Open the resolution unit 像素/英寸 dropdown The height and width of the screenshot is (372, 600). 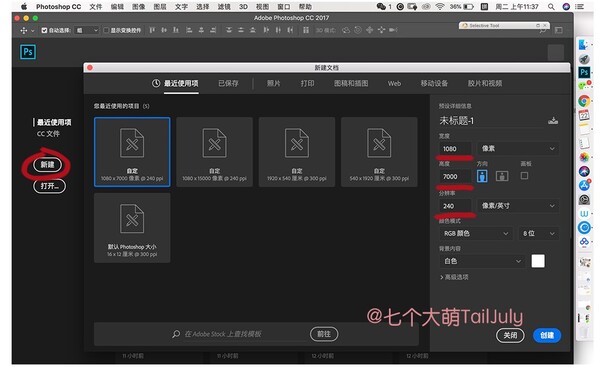(x=518, y=206)
